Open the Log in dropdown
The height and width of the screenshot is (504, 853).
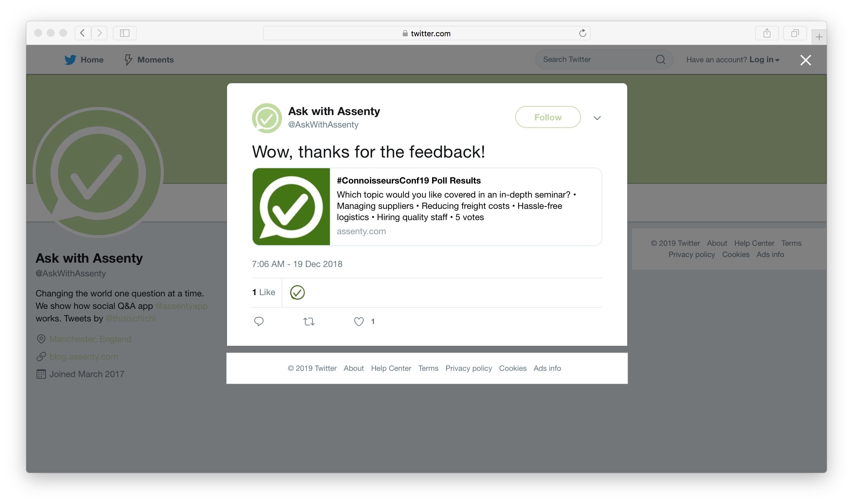[765, 60]
